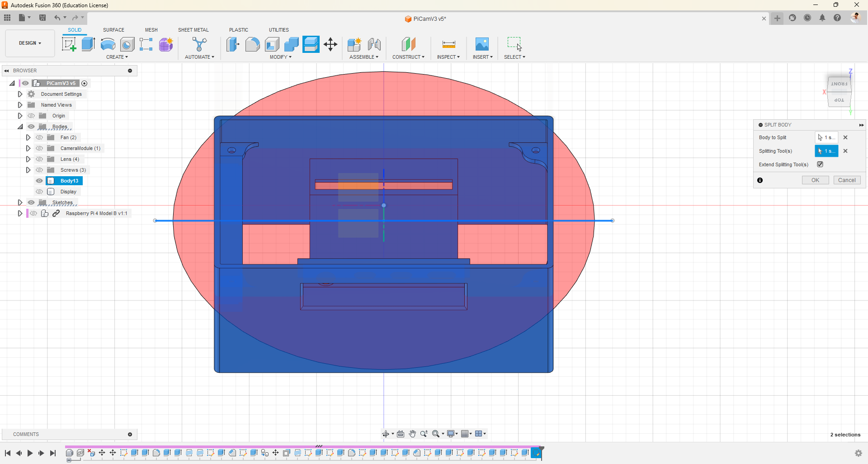Select the Split Body tool
868x464 pixels.
[x=311, y=44]
